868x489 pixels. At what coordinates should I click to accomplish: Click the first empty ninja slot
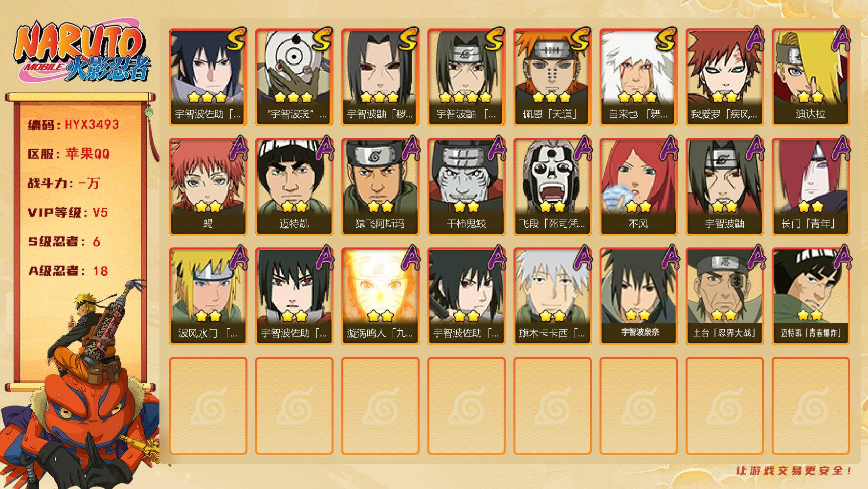208,406
